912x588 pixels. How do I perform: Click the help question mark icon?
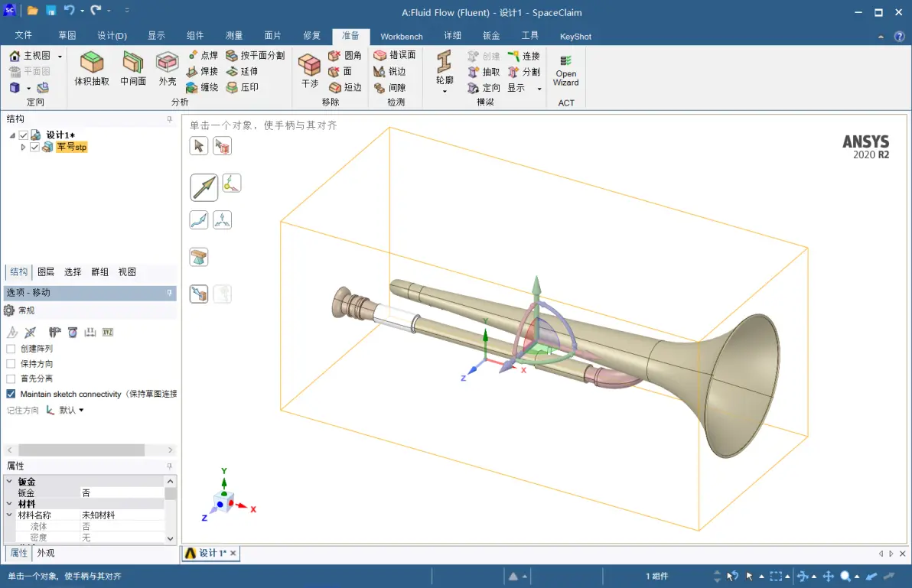(x=899, y=36)
